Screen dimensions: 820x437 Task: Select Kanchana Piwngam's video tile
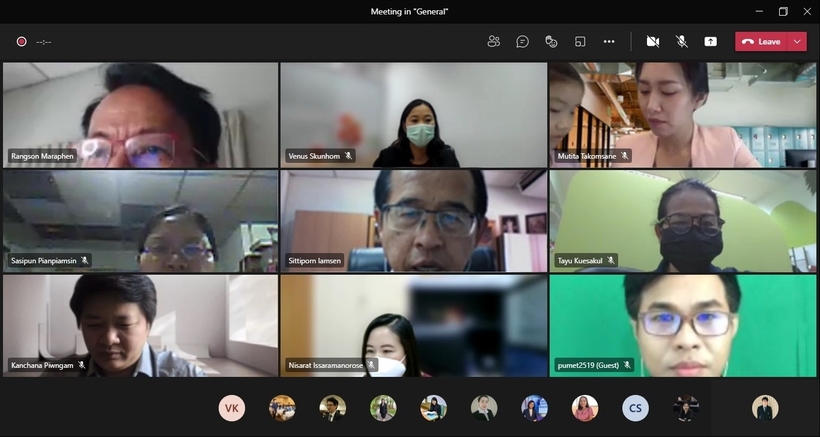pos(141,326)
